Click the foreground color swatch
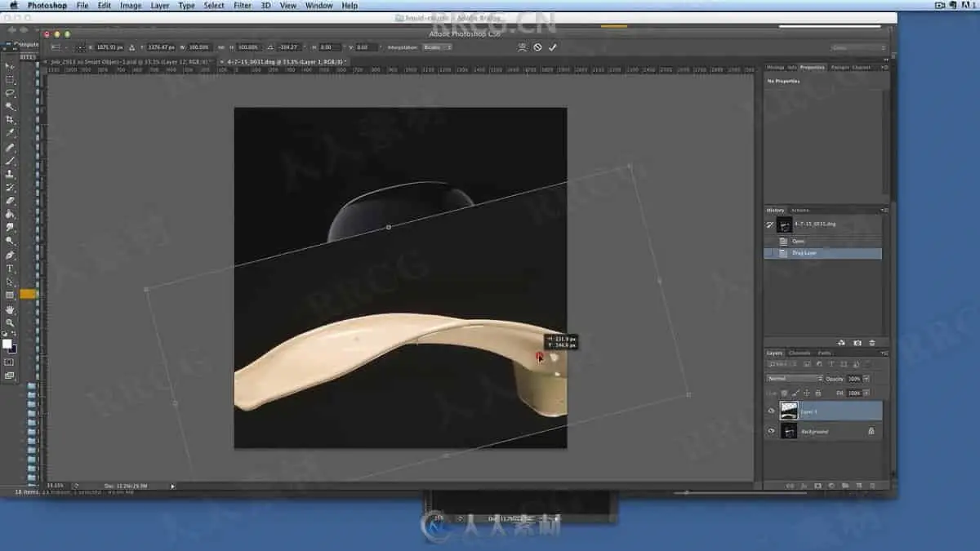 click(x=7, y=344)
